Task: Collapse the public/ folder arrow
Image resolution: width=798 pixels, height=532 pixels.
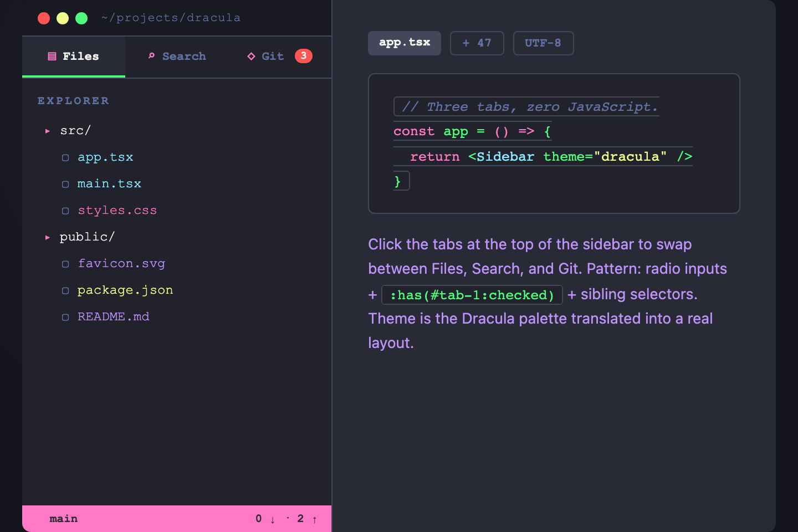Action: (x=48, y=237)
